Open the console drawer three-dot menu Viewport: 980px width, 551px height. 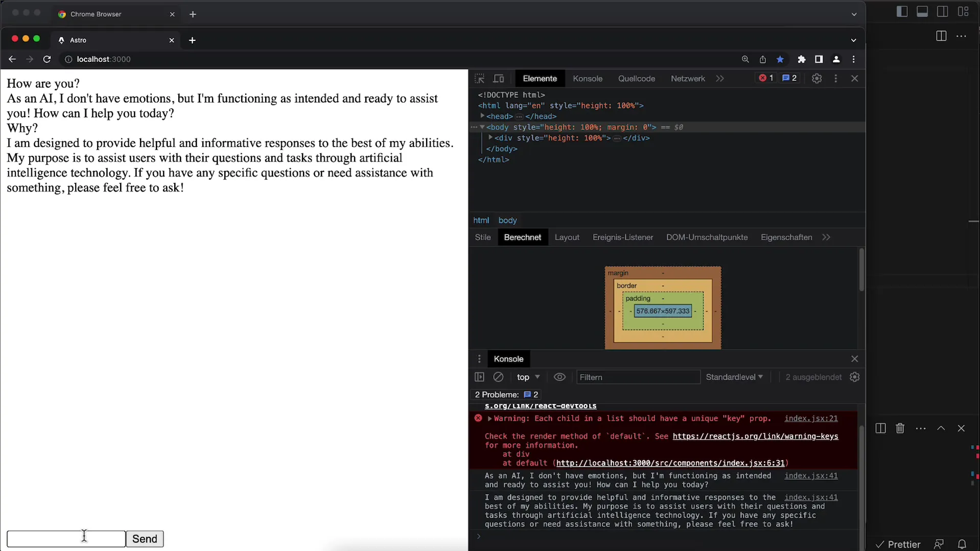[479, 359]
